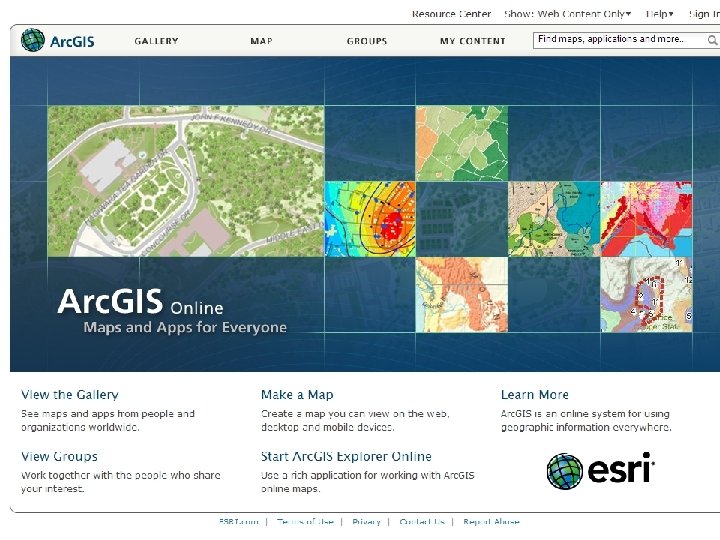The width and height of the screenshot is (720, 540).
Task: Click Start ArcGIS Explorer Online link
Action: 346,456
